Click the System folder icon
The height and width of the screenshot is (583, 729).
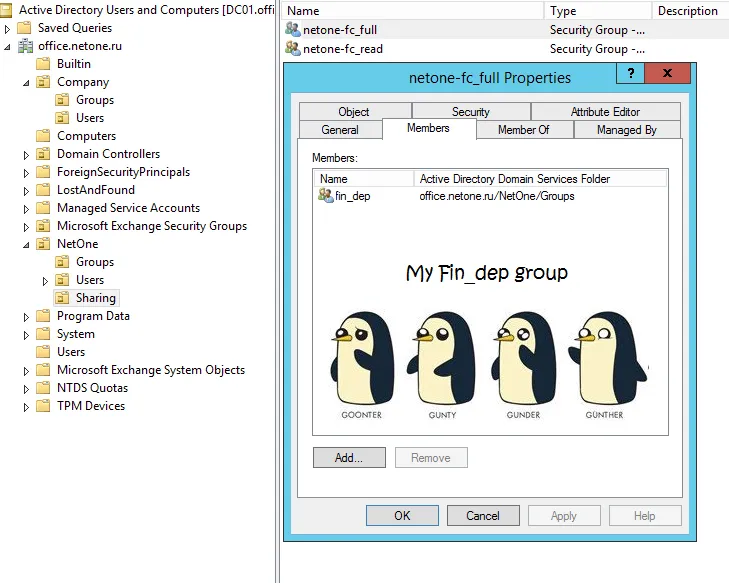point(43,334)
